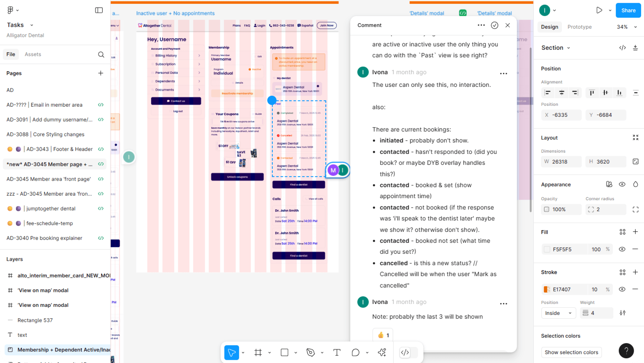Switch to the Assets tab
The image size is (644, 363).
tap(33, 54)
